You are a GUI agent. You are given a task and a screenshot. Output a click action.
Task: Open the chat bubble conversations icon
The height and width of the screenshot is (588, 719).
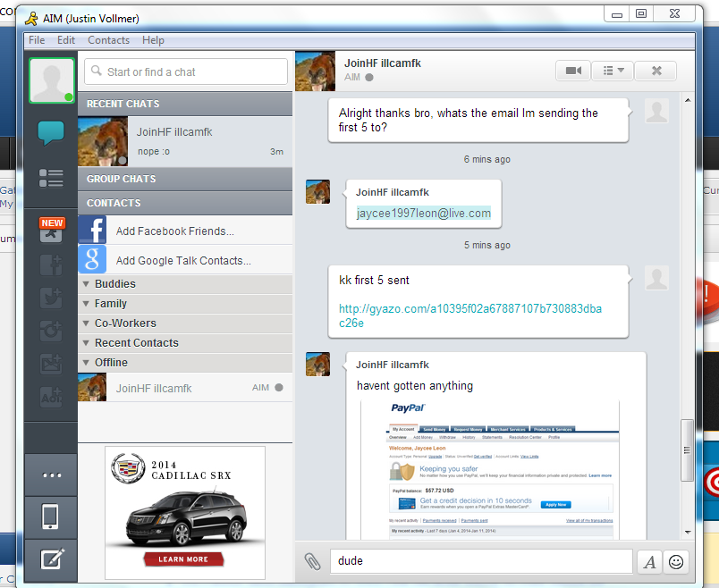(x=51, y=133)
